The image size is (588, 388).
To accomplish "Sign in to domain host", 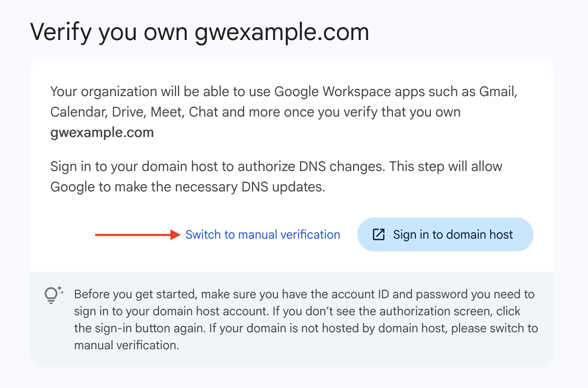I will tap(445, 234).
